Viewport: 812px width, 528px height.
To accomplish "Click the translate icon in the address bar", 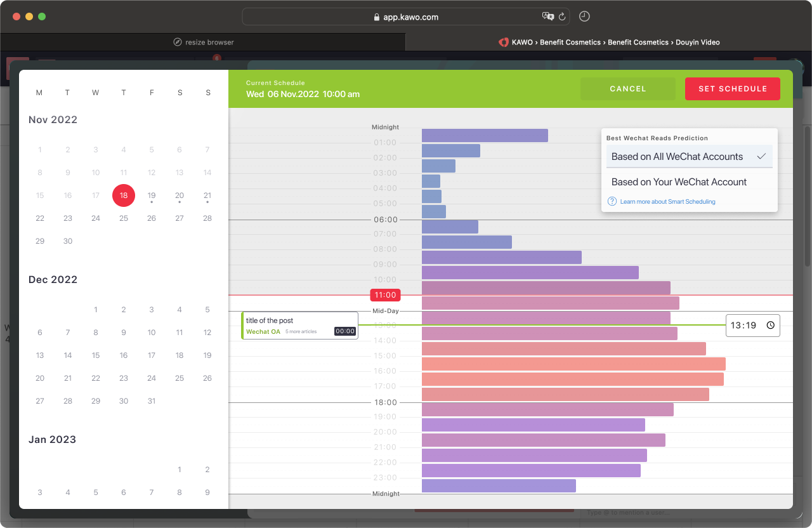I will (547, 16).
